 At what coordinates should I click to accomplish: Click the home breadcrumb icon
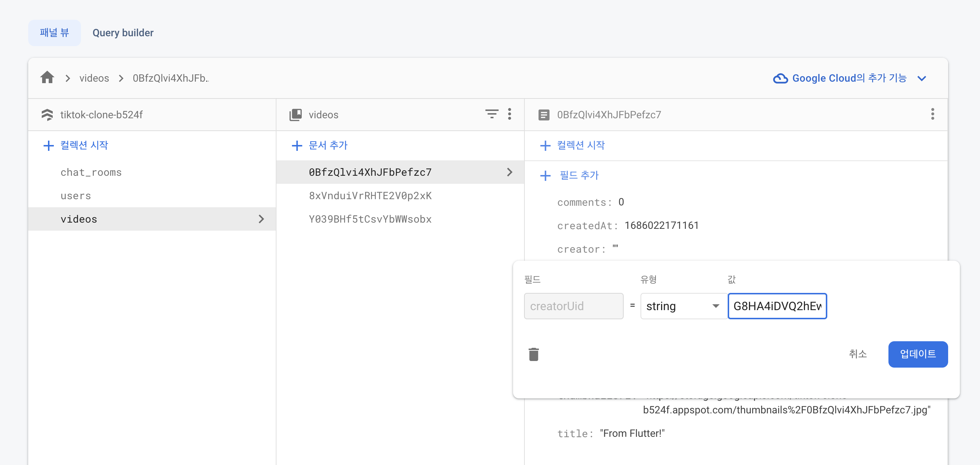click(47, 78)
